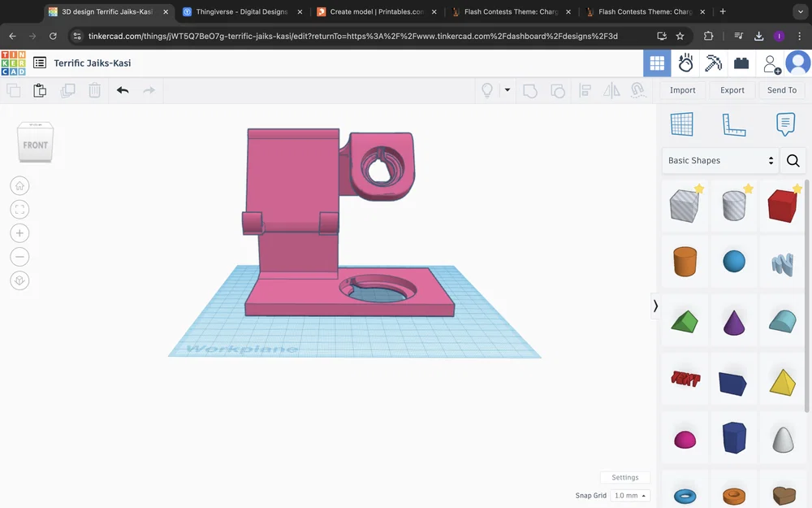Click the Group shapes icon
Screen dimensions: 812x508
[x=529, y=91]
